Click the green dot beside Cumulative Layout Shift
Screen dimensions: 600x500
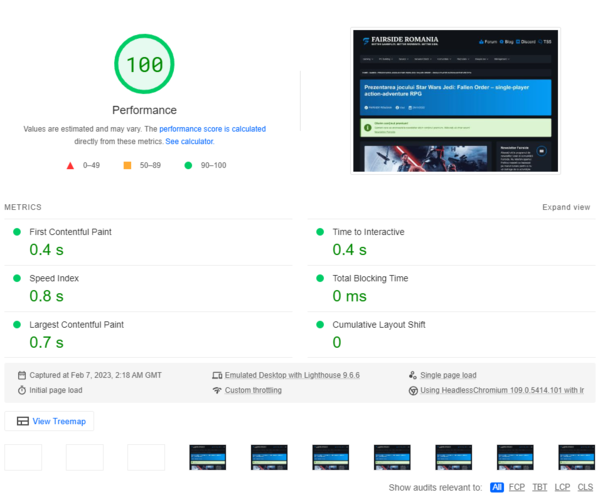[320, 324]
